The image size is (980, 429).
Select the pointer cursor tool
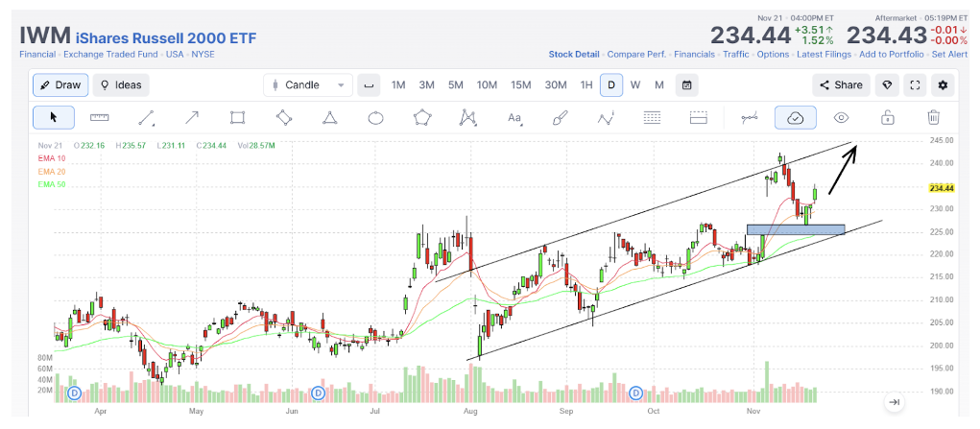click(x=53, y=118)
